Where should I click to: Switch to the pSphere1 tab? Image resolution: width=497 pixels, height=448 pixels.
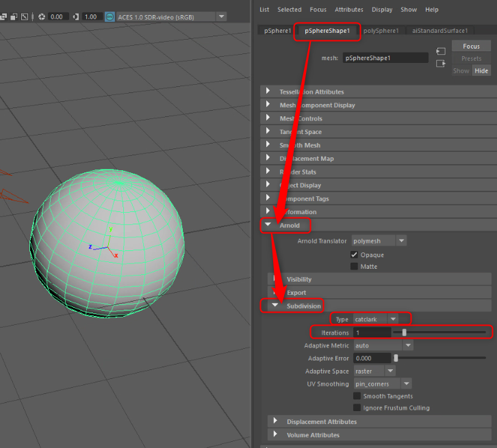coord(277,31)
